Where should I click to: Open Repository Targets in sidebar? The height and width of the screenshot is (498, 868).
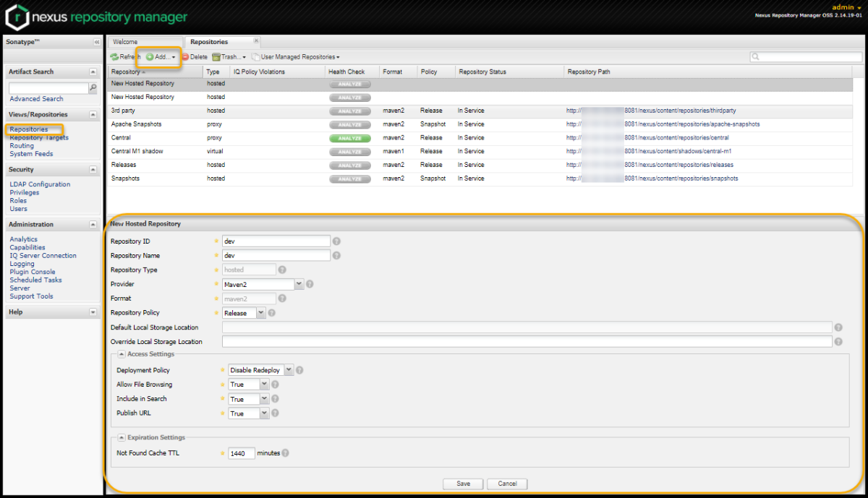click(39, 137)
